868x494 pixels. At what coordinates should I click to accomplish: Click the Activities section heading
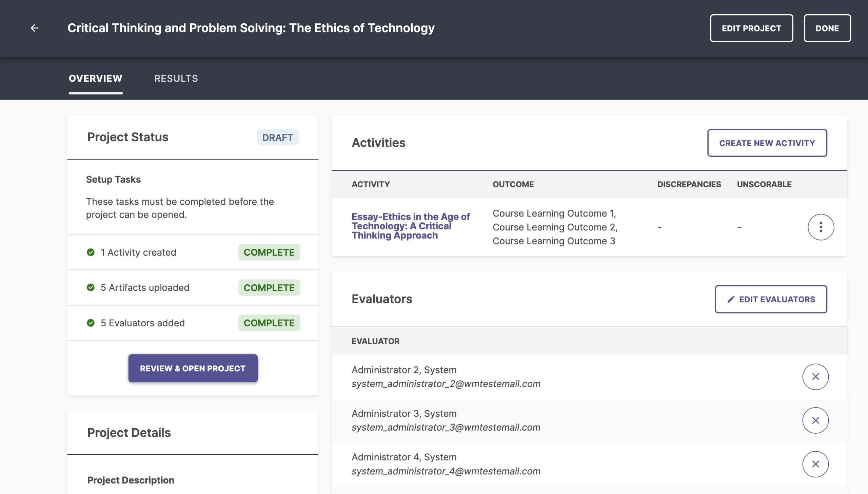click(378, 143)
